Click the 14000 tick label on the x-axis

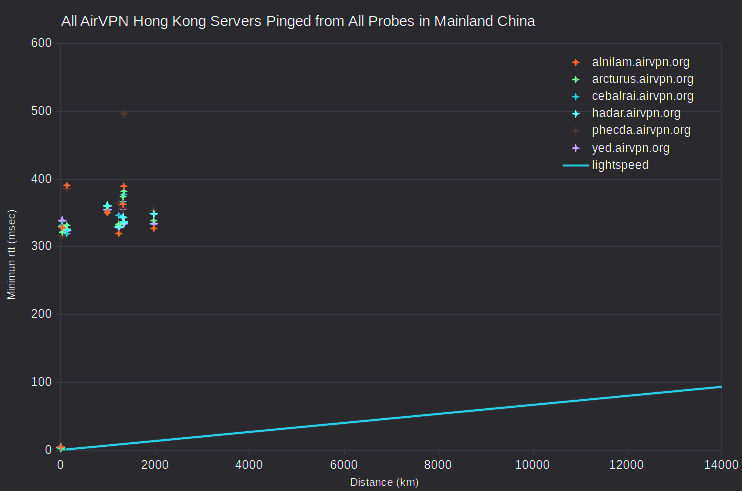pos(721,465)
